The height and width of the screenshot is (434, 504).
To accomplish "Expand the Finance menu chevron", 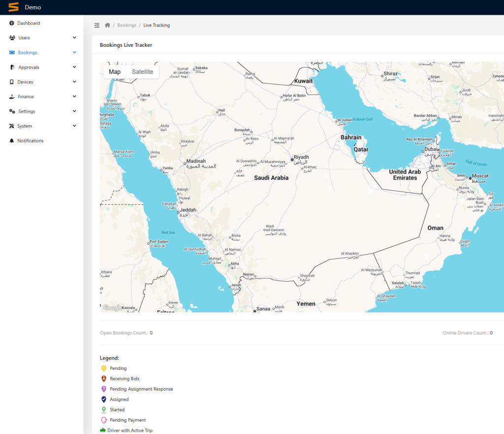I will [x=74, y=97].
